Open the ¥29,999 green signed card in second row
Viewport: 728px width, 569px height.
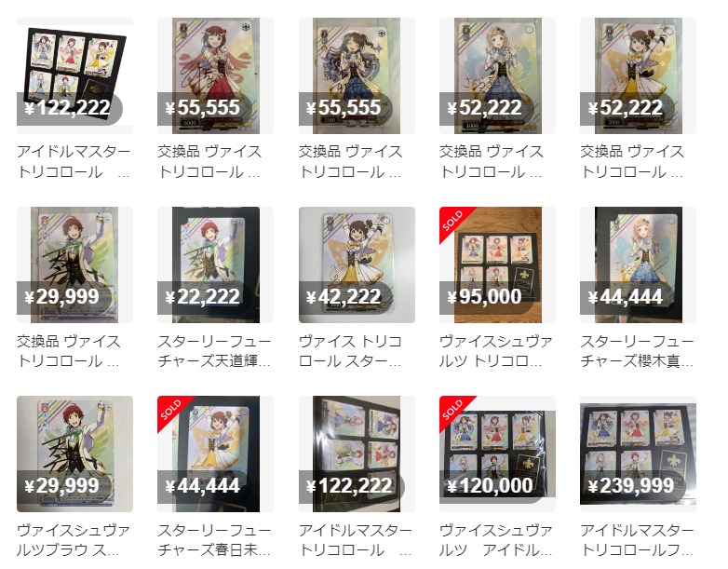point(74,264)
